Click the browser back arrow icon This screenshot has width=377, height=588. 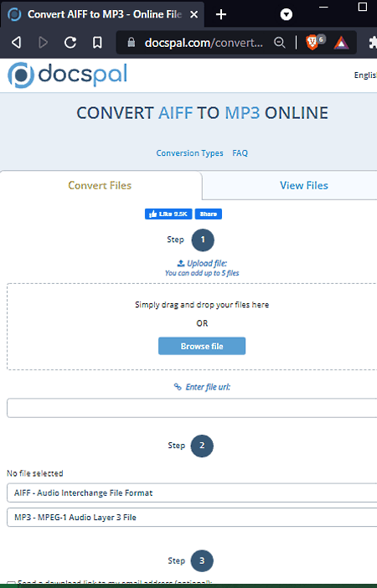(x=16, y=43)
